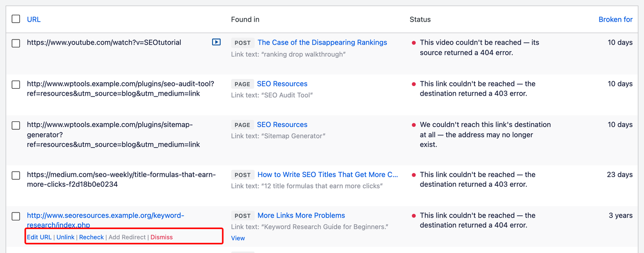Click the POST badge beside More Links More Problems
The height and width of the screenshot is (253, 644).
click(242, 216)
